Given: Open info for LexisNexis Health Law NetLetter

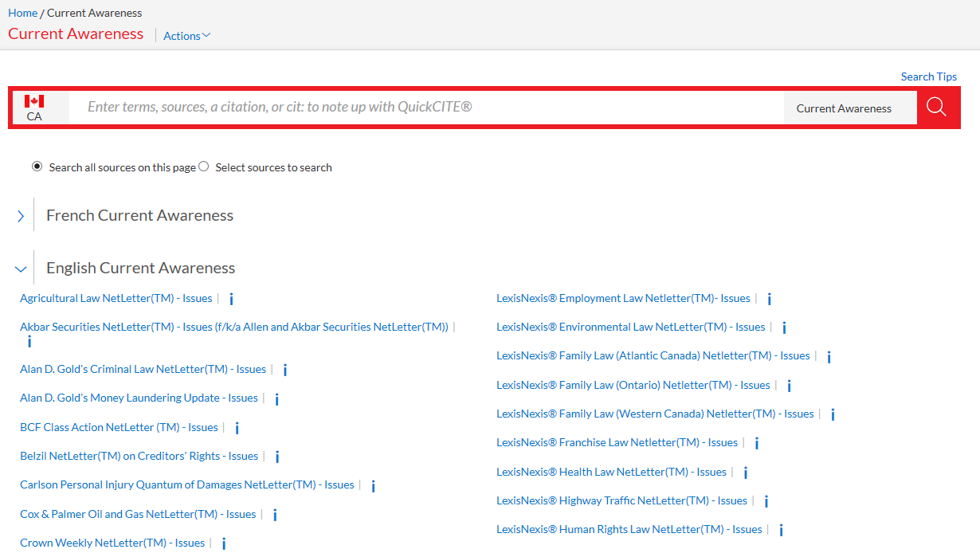Looking at the screenshot, I should [x=746, y=473].
